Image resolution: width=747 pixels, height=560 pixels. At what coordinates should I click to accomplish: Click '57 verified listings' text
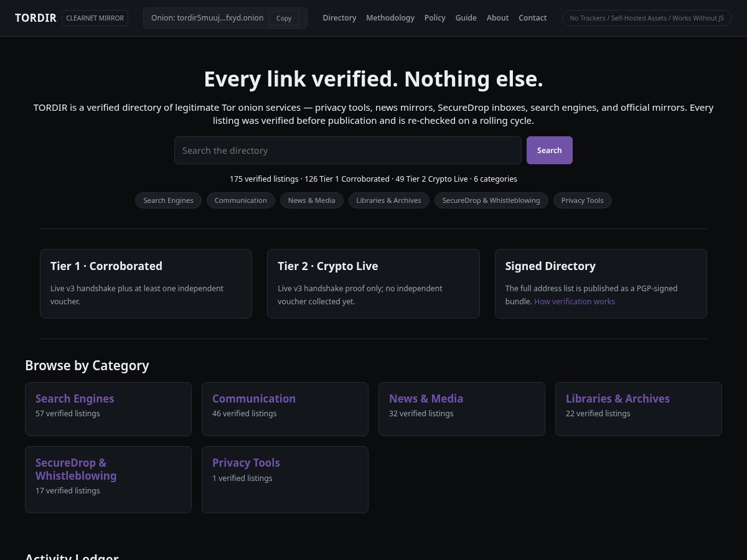click(68, 414)
